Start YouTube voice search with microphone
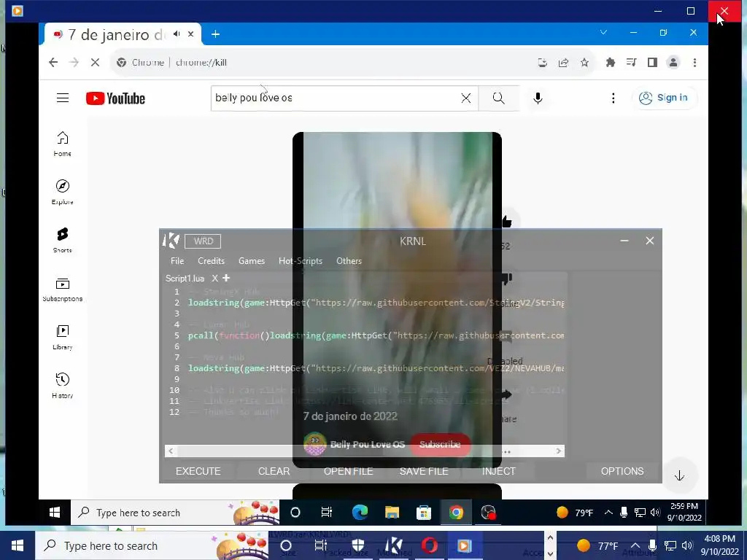The width and height of the screenshot is (747, 560). click(538, 98)
